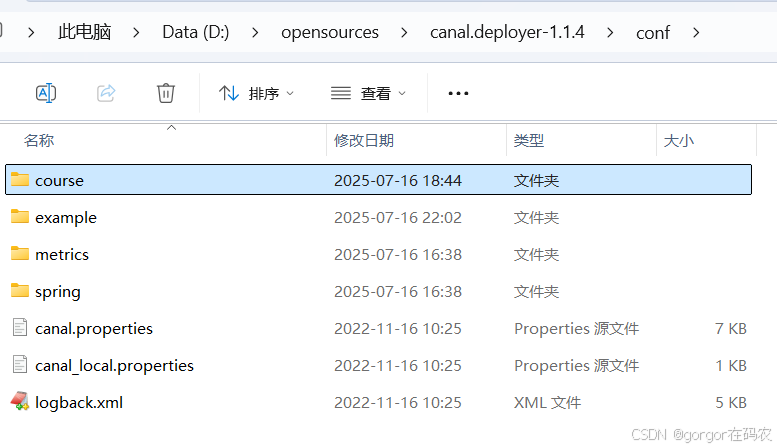Viewport: 777px width, 448px height.
Task: Select the logback.xml file name
Action: tap(79, 403)
